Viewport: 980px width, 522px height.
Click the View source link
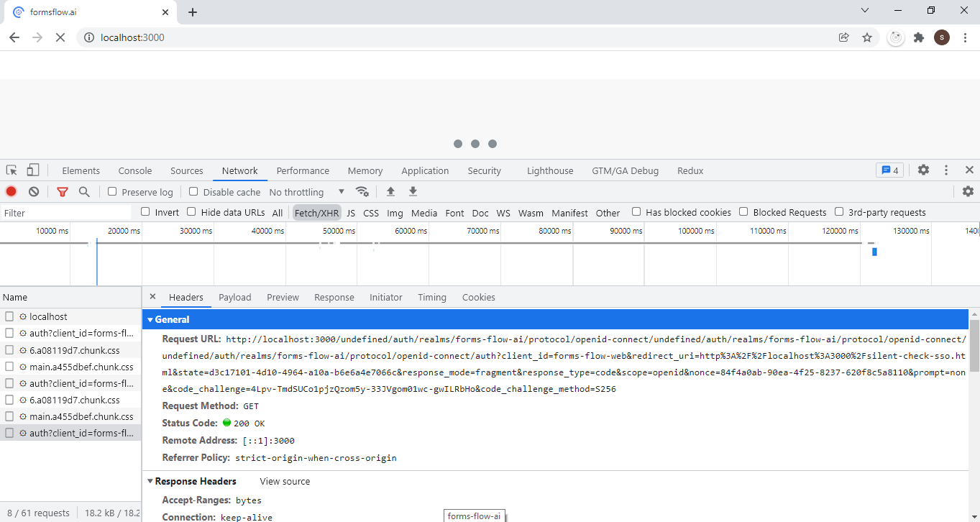pos(285,480)
